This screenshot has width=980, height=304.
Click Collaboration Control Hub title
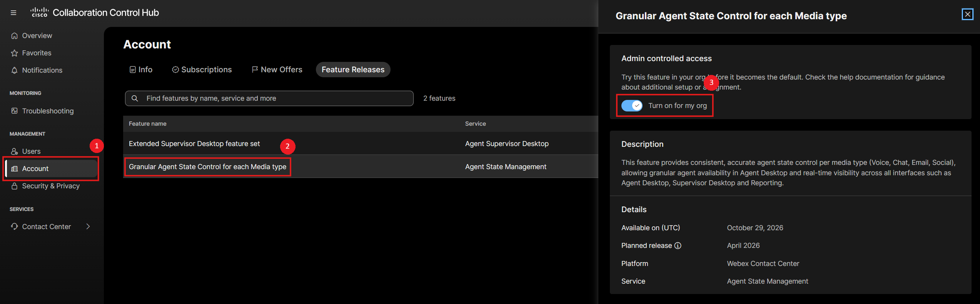point(106,13)
